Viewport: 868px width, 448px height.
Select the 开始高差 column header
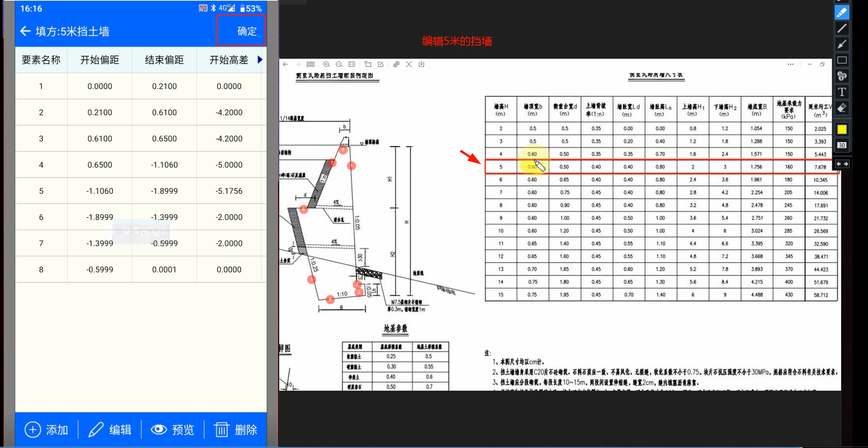coord(229,60)
